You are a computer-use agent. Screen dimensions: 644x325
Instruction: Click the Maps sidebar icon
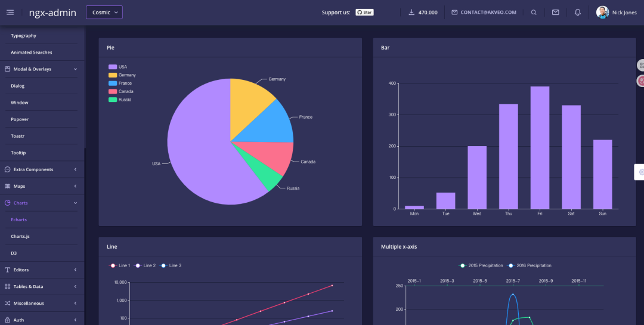pyautogui.click(x=7, y=186)
